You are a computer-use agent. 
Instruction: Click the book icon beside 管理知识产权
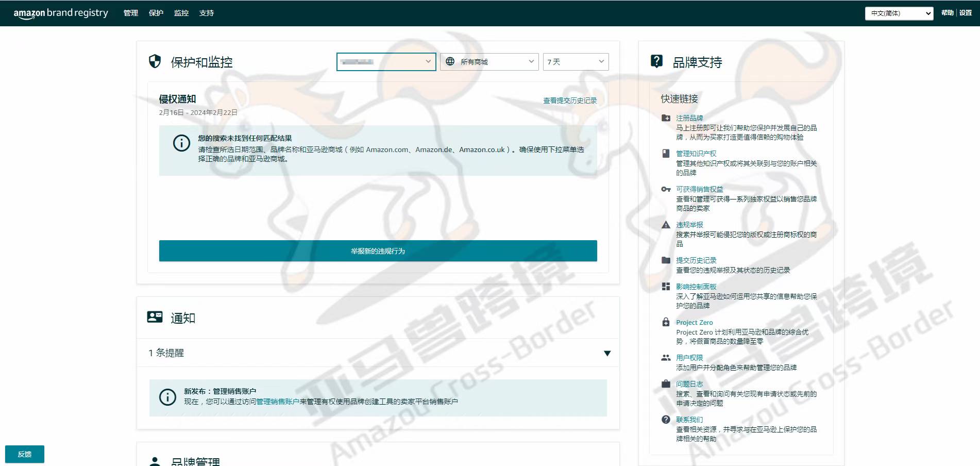[x=666, y=154]
